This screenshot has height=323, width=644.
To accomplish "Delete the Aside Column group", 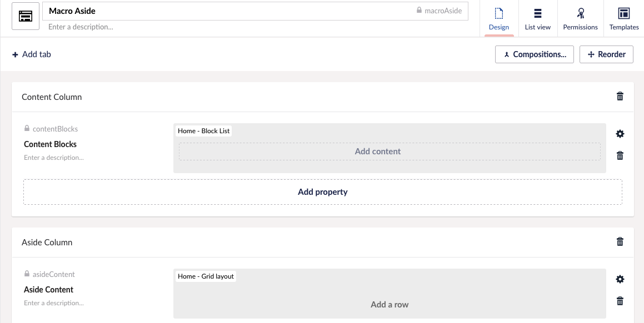I will [x=620, y=242].
